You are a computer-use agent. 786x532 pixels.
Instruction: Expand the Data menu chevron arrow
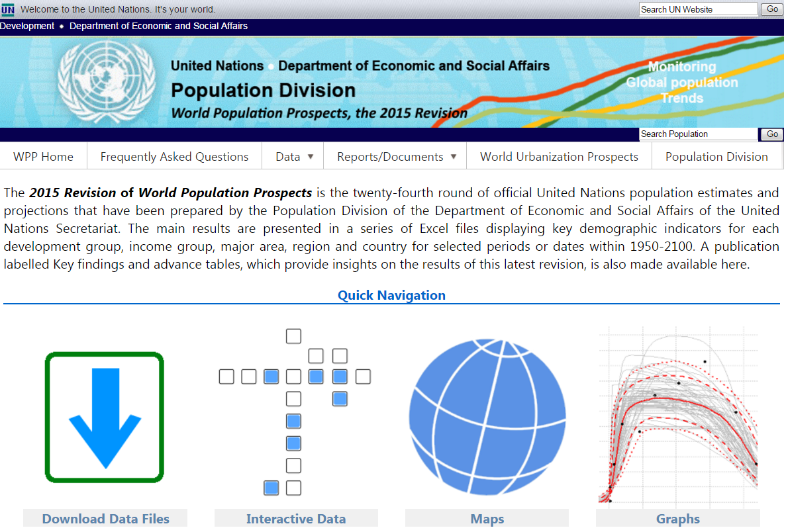[x=311, y=157]
